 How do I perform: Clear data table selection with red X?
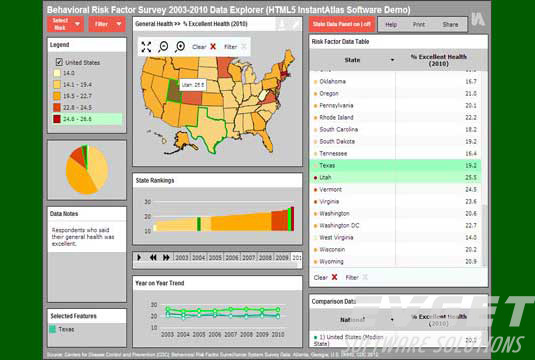click(x=334, y=277)
